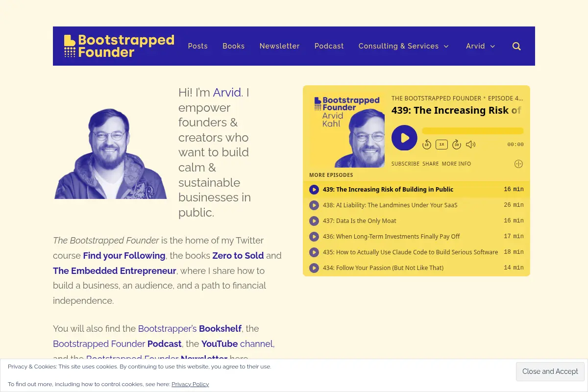Follow the Find your Following link

(124, 256)
